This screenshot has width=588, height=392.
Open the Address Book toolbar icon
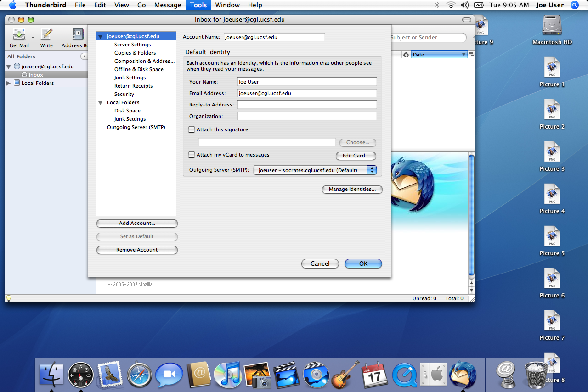coord(78,34)
